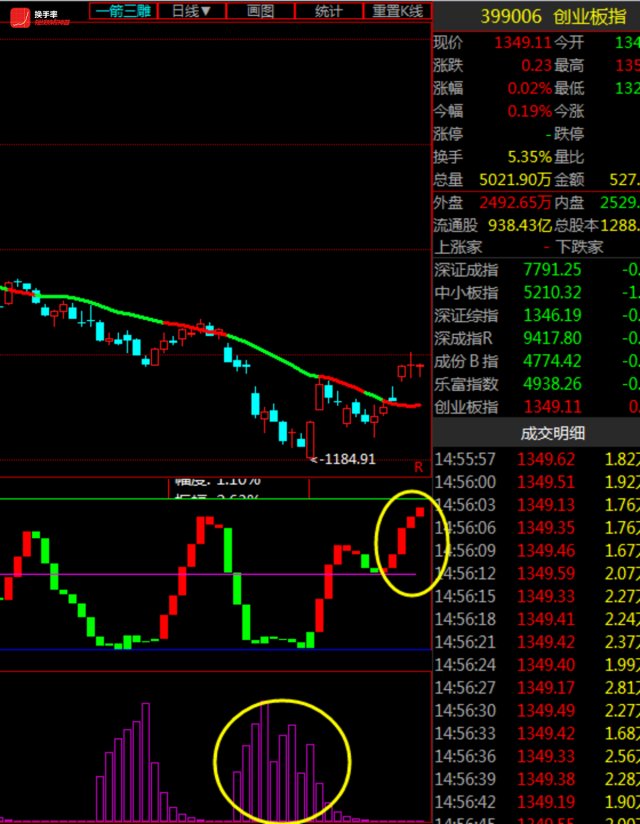Viewport: 640px width, 824px height.
Task: Select the 涨幅 value 0.02%
Action: point(530,88)
